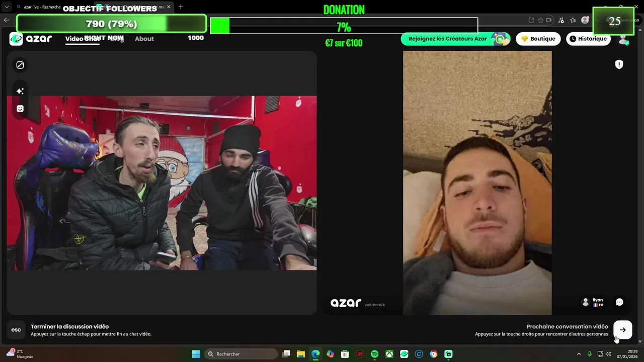Click the open-in-app icon in address bar
644x362 pixels.
click(x=531, y=20)
